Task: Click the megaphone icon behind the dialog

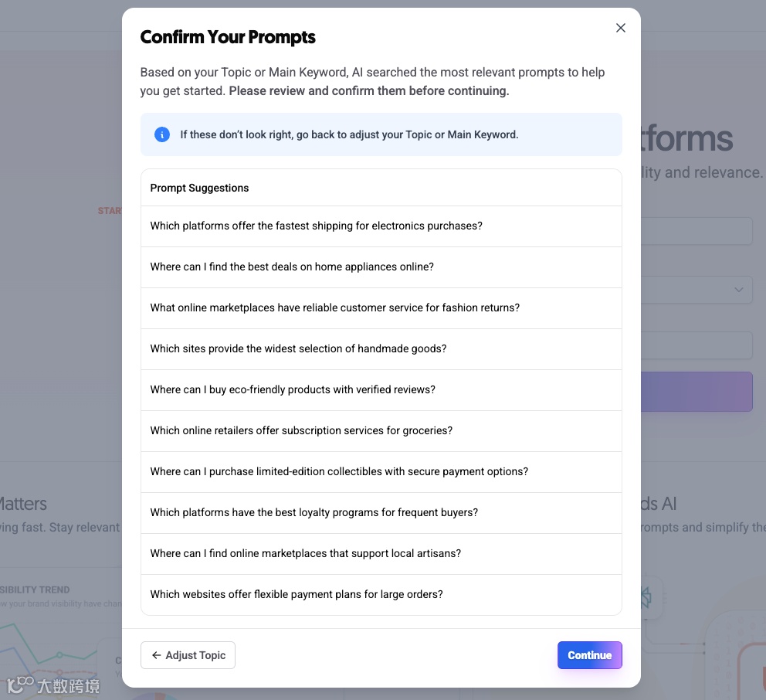Action: [647, 597]
